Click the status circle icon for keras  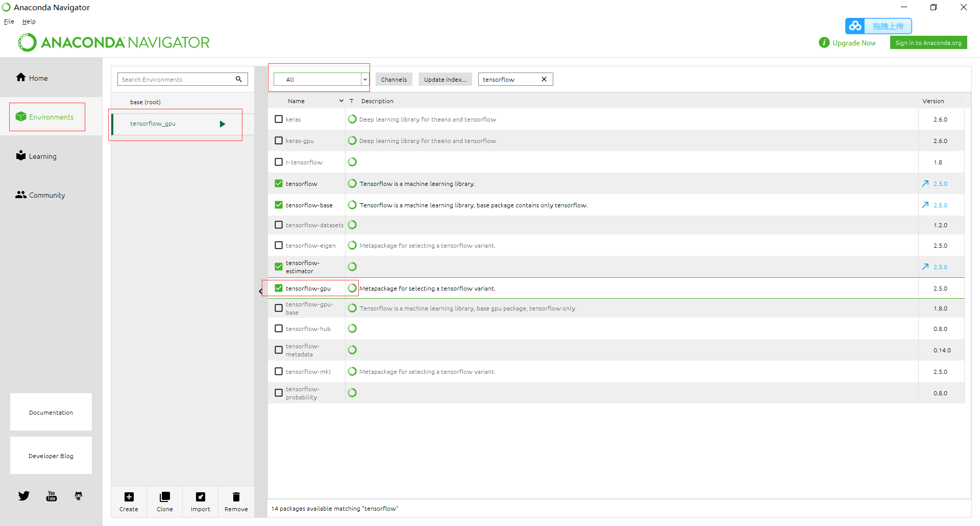(352, 119)
